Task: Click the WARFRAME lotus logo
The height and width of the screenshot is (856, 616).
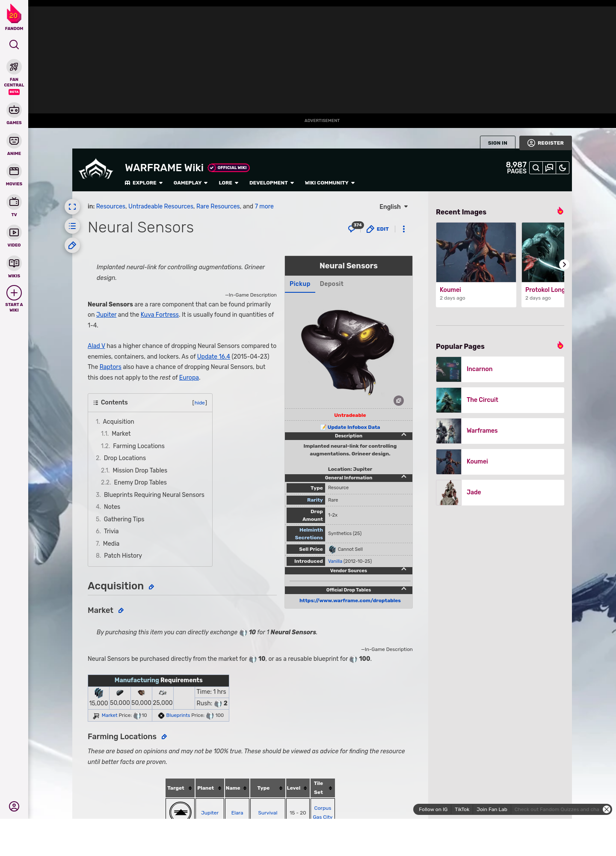Action: [x=96, y=169]
